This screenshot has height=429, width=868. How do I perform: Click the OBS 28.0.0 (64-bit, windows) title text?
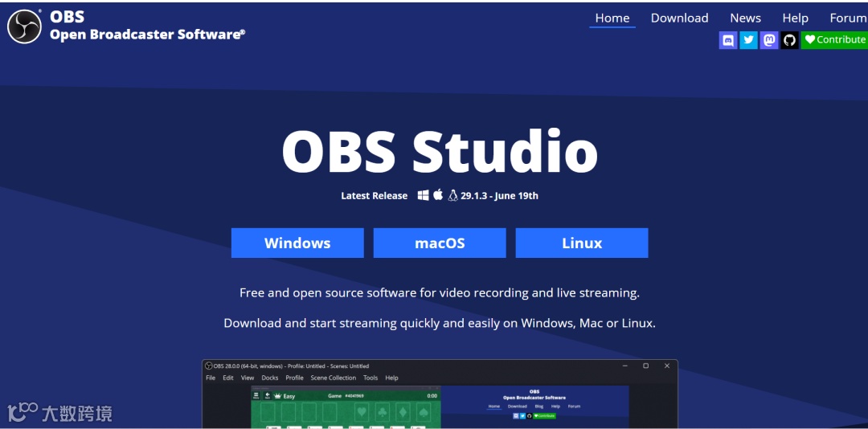(291, 366)
